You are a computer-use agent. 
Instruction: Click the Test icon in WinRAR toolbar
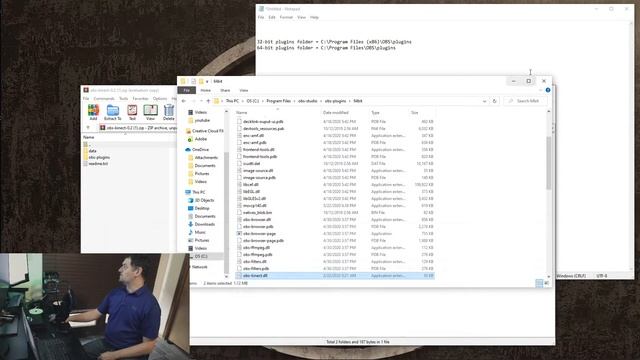tap(132, 112)
